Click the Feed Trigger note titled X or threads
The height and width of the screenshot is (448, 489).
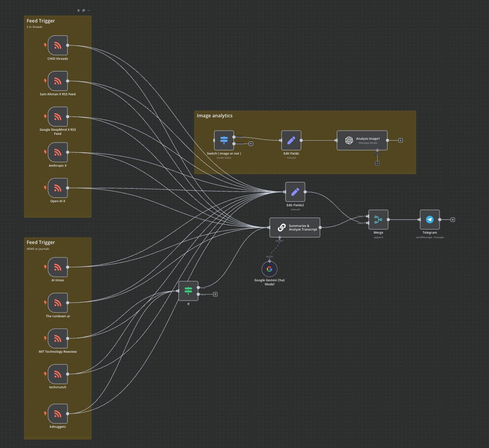point(40,21)
